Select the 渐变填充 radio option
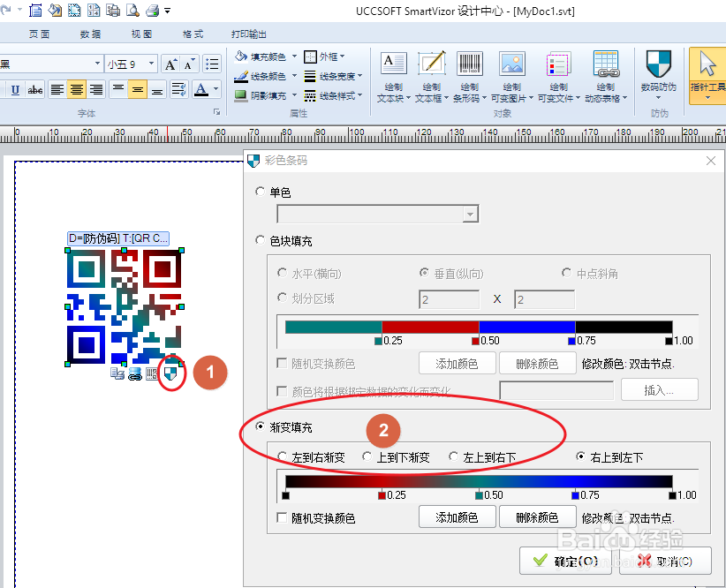 click(261, 426)
